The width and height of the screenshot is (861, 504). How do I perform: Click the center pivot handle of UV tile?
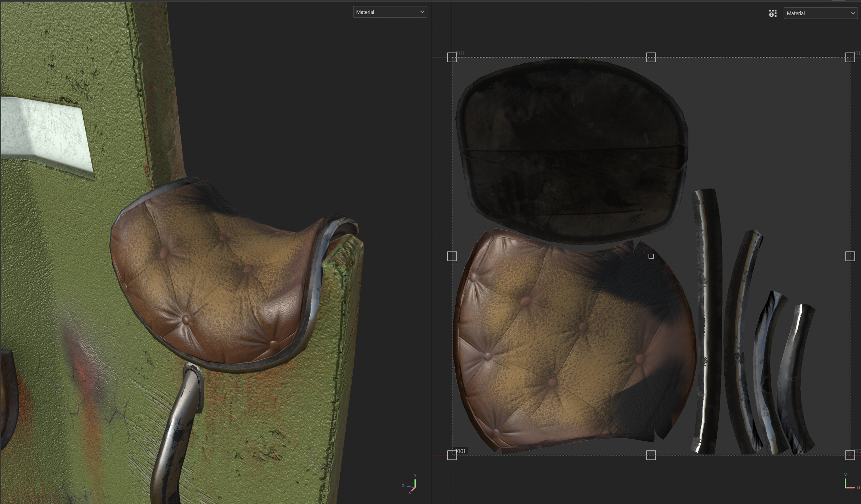pyautogui.click(x=651, y=256)
